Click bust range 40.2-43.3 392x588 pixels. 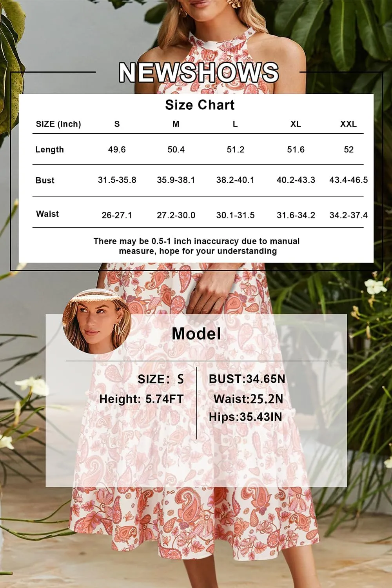[296, 180]
